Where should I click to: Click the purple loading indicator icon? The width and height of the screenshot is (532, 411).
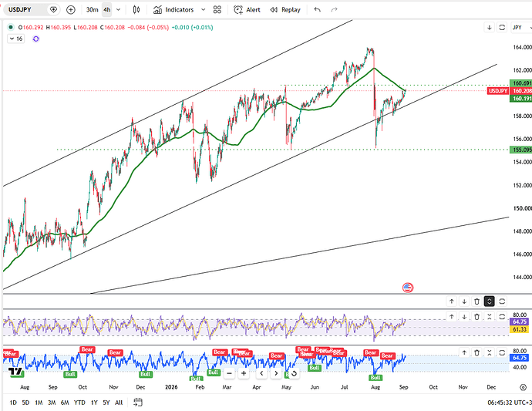point(36,39)
